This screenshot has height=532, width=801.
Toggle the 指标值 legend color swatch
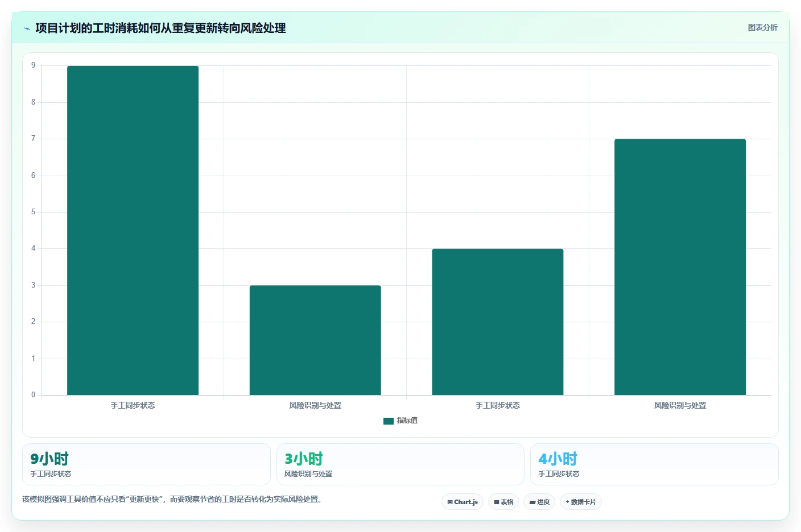389,421
